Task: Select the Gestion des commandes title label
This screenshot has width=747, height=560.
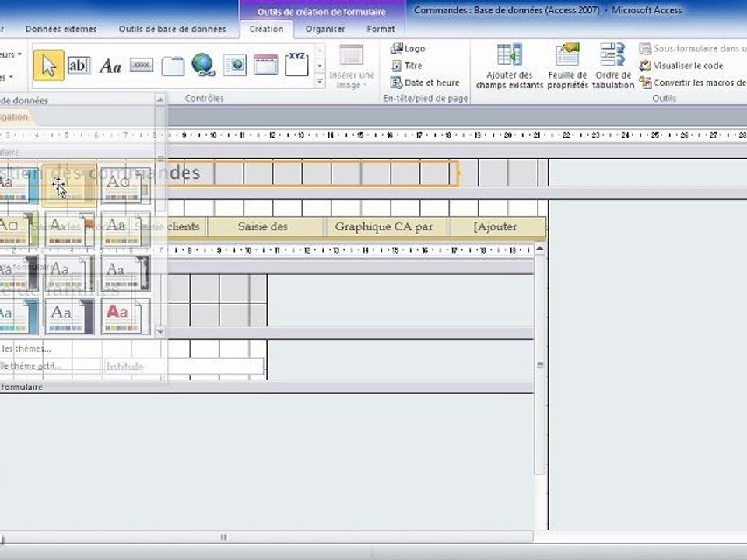Action: pyautogui.click(x=229, y=173)
